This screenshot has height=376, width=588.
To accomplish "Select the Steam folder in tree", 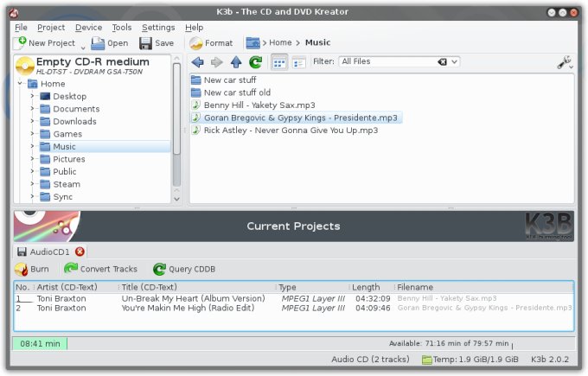I will 60,184.
